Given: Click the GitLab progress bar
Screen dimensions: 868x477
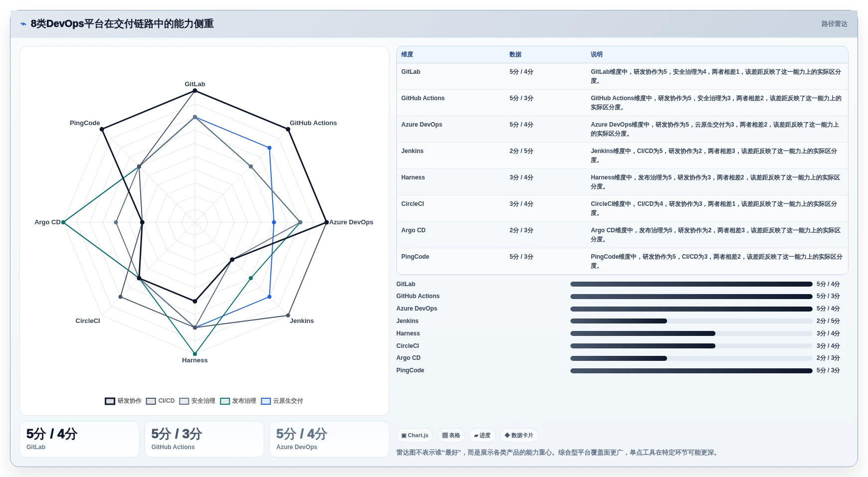Looking at the screenshot, I should tap(692, 284).
